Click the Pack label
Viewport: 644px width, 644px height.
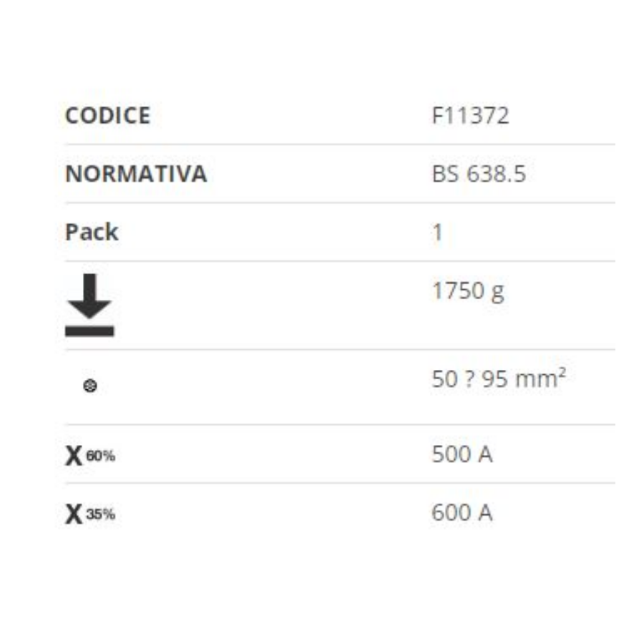point(92,232)
